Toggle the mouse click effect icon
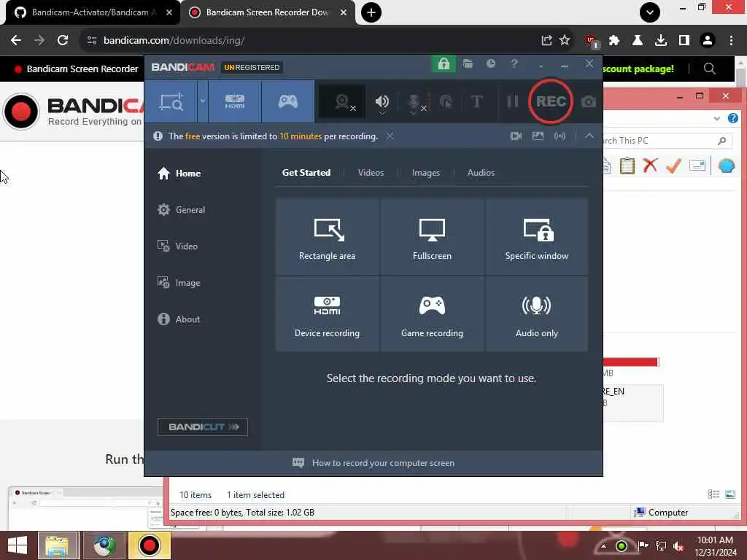Screen dimensions: 747x560 (446, 101)
